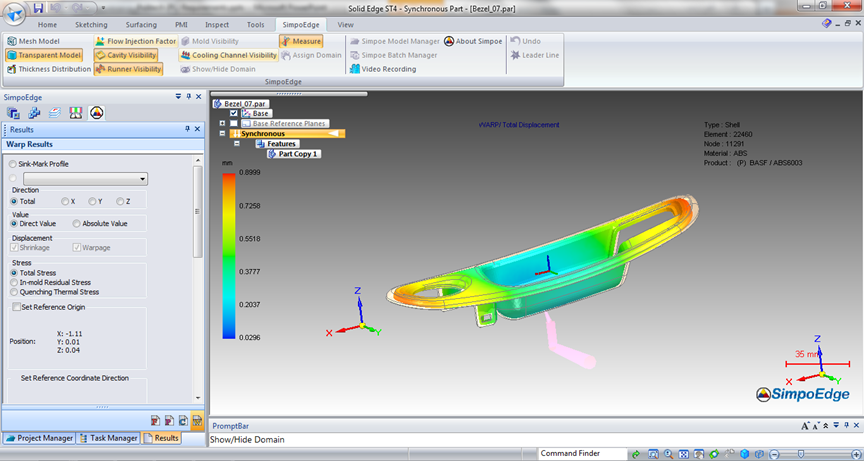The image size is (864, 461).
Task: Click highlighted report icon at results panel bottom
Action: (x=197, y=421)
